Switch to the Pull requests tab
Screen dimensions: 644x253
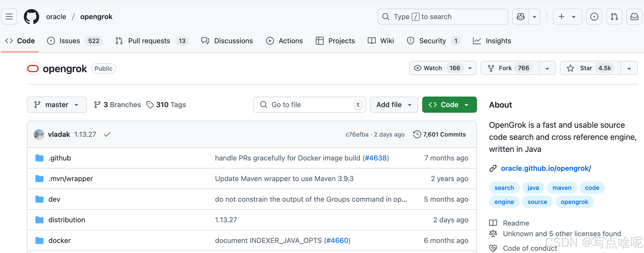click(x=152, y=41)
